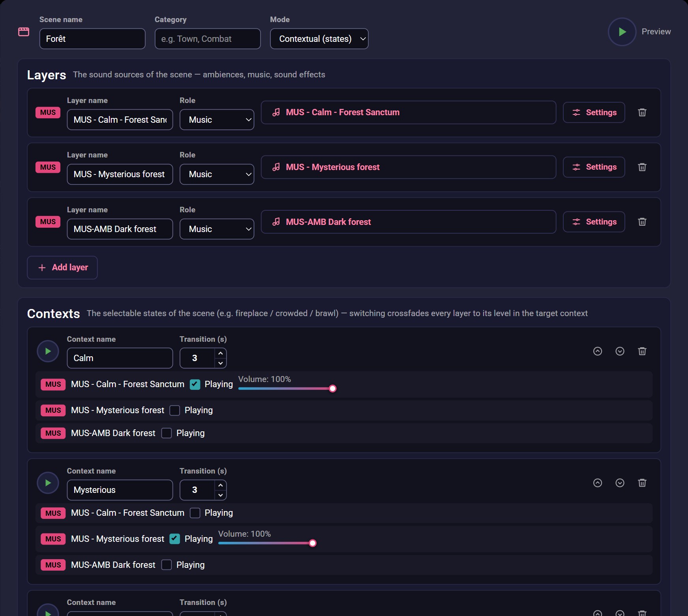Uncheck Playing for Mysterious forest in Mysterious context
Image resolution: width=688 pixels, height=616 pixels.
tap(174, 539)
